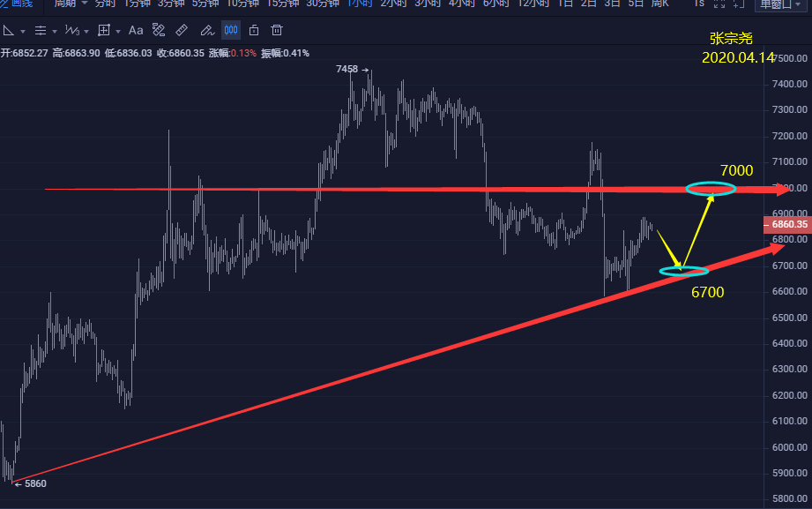Select the horizontal parallel lines tool
The height and width of the screenshot is (509, 812).
pyautogui.click(x=41, y=31)
